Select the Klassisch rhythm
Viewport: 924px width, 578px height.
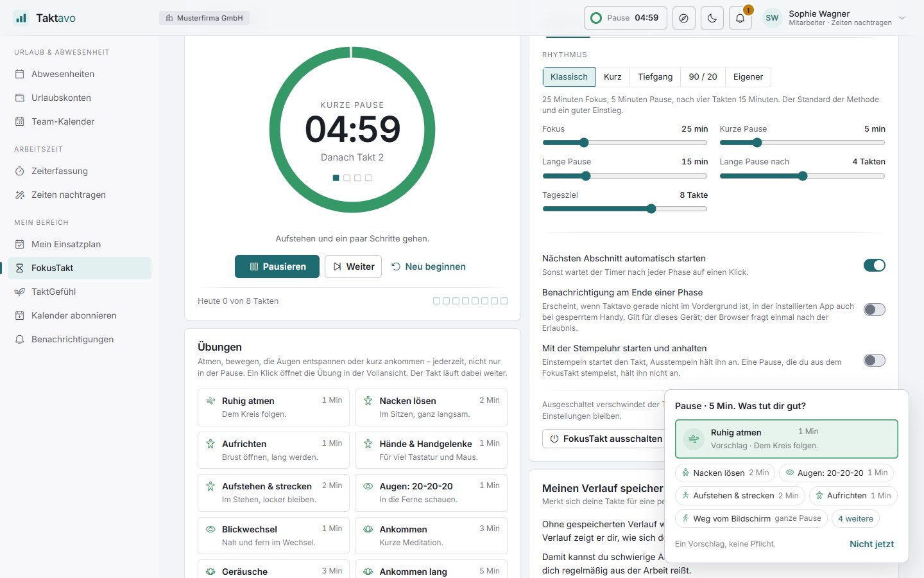tap(569, 77)
